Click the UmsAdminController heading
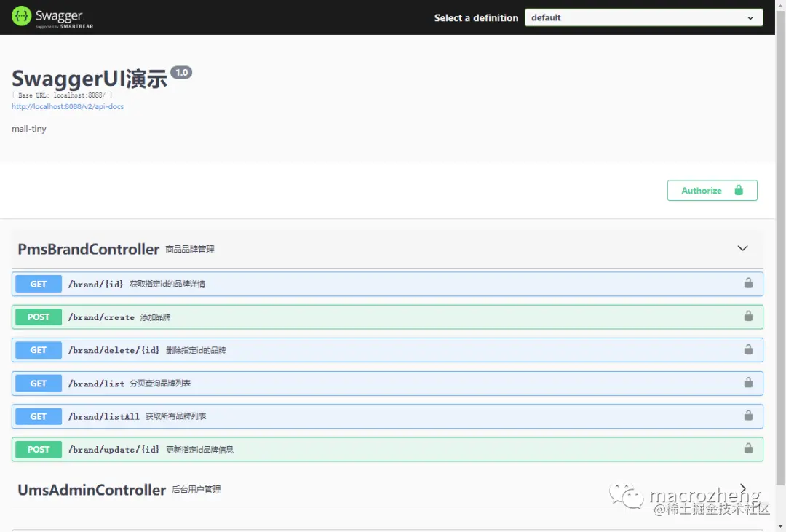Viewport: 786px width, 532px height. [x=92, y=490]
